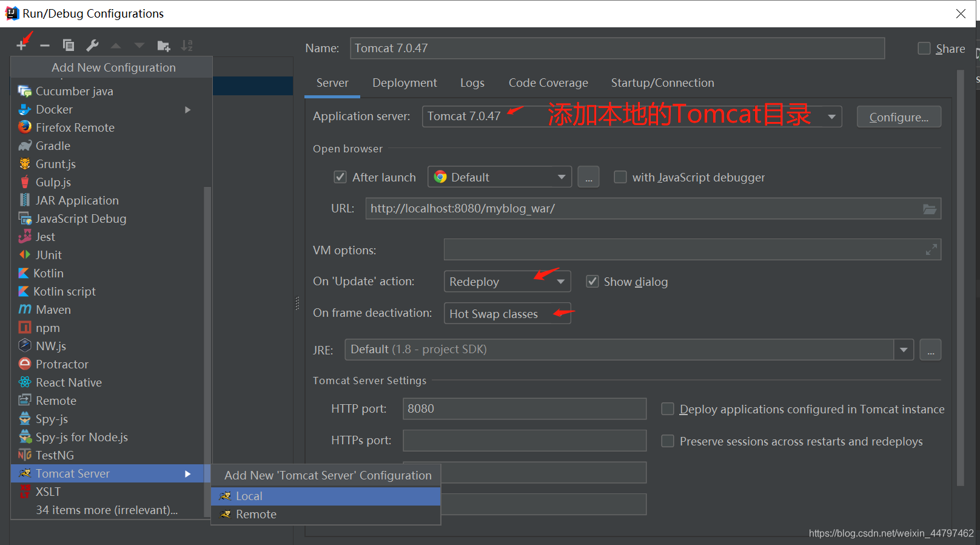
Task: Switch to the Code Coverage tab
Action: click(x=548, y=83)
